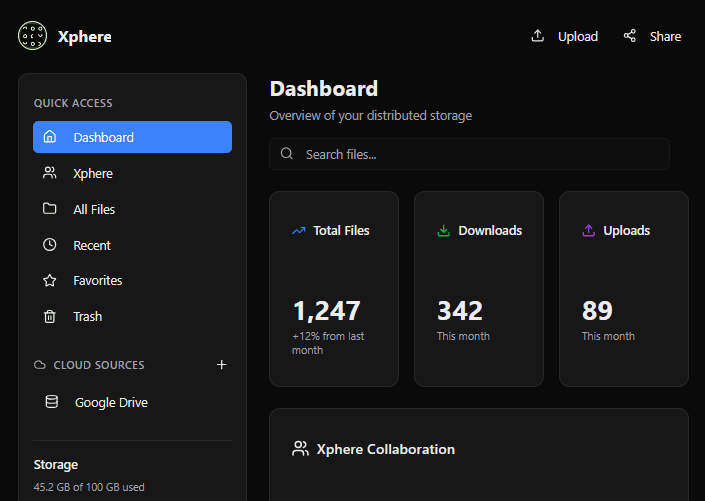This screenshot has height=501, width=705.
Task: Click the 342 downloads value
Action: click(460, 310)
